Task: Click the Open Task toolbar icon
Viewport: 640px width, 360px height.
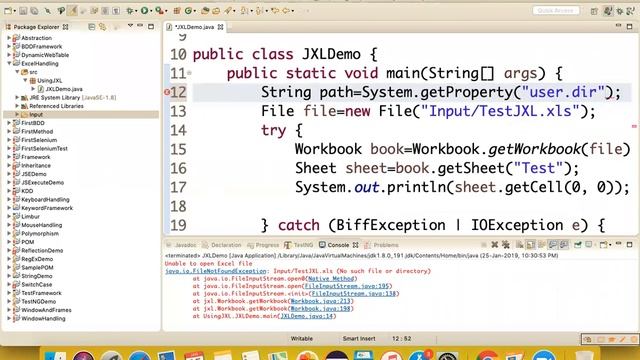Action: click(x=216, y=11)
